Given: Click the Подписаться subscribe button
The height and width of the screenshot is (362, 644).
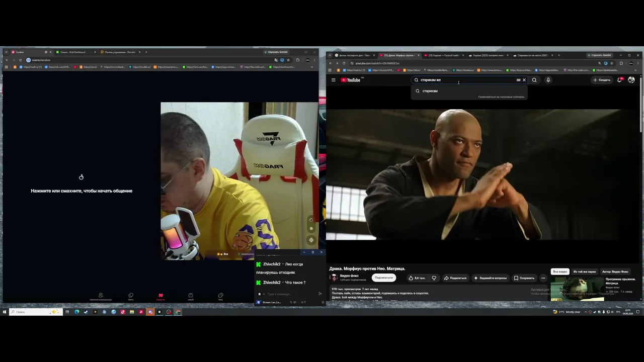Looking at the screenshot, I should pyautogui.click(x=384, y=278).
